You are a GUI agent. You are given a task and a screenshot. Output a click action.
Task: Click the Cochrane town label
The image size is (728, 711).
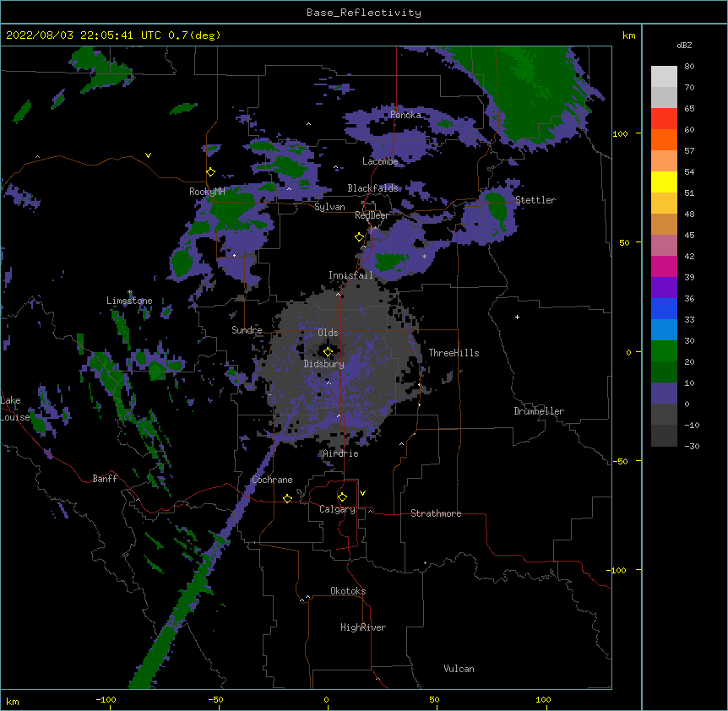click(272, 480)
